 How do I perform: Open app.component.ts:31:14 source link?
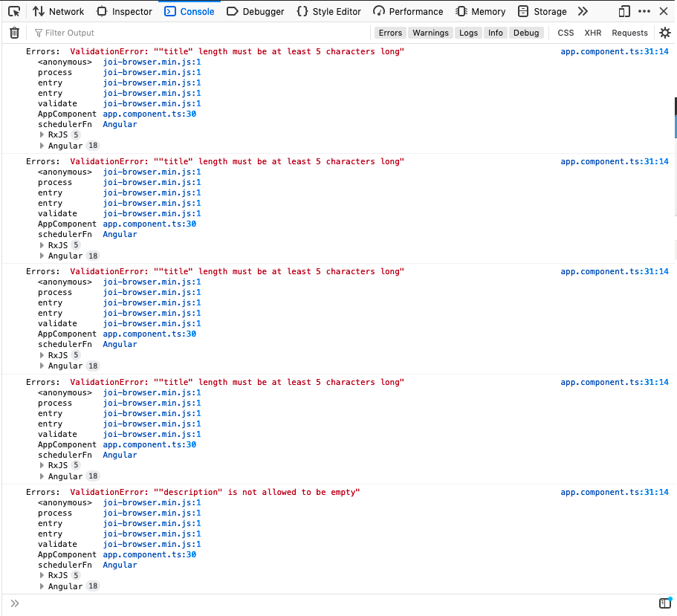615,51
